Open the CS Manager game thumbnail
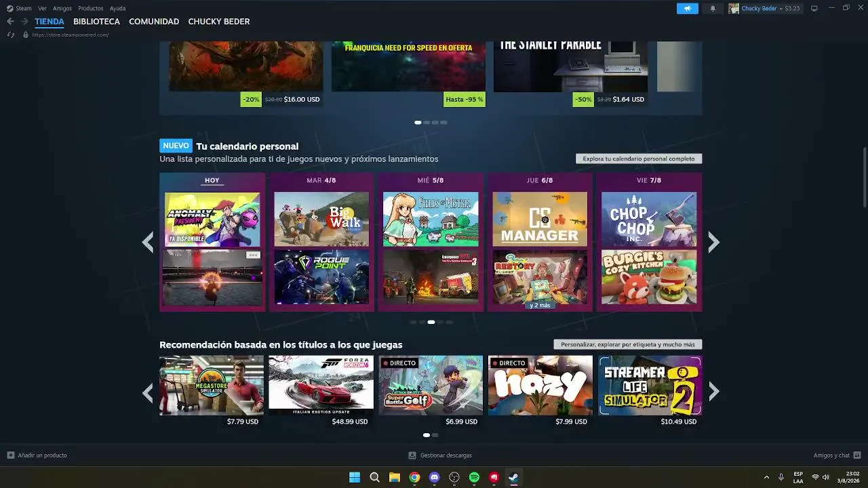 [540, 219]
